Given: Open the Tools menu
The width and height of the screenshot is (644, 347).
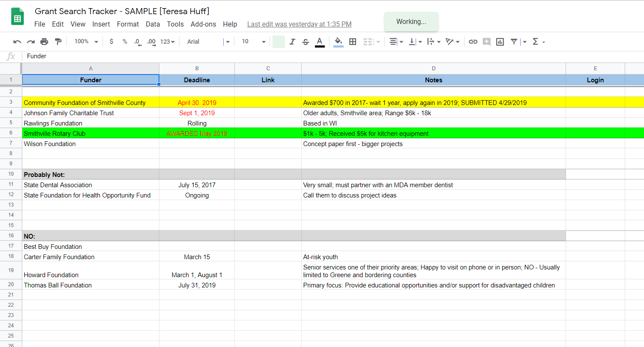Looking at the screenshot, I should click(175, 24).
